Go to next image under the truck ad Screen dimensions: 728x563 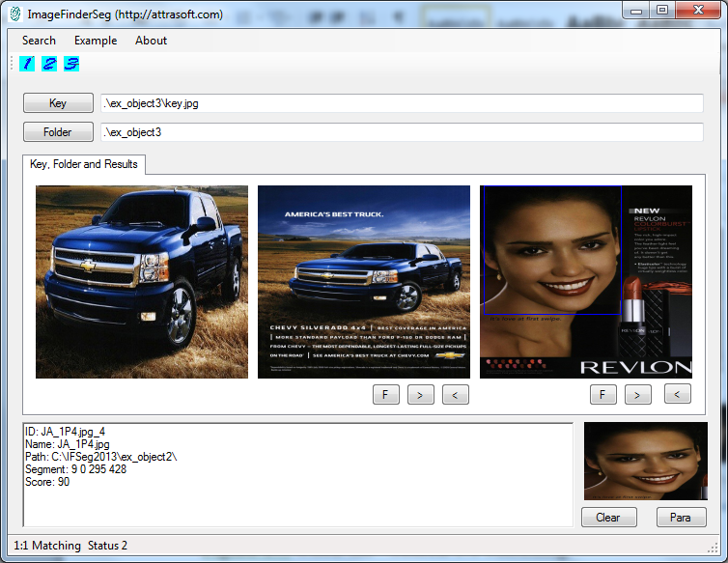[x=421, y=395]
